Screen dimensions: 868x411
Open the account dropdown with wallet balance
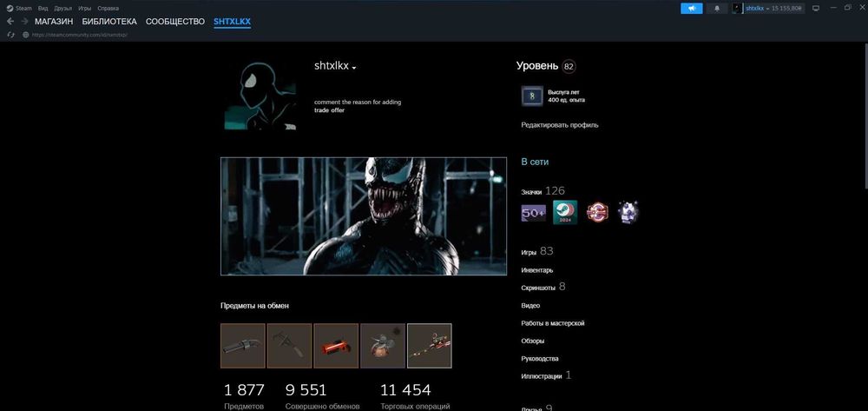[774, 9]
